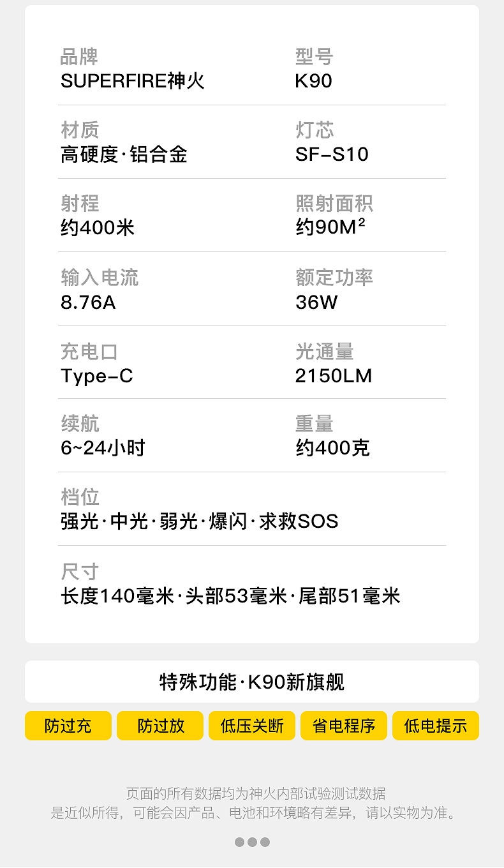Click the 特殊功能·K90新旗舰 banner

[x=252, y=682]
